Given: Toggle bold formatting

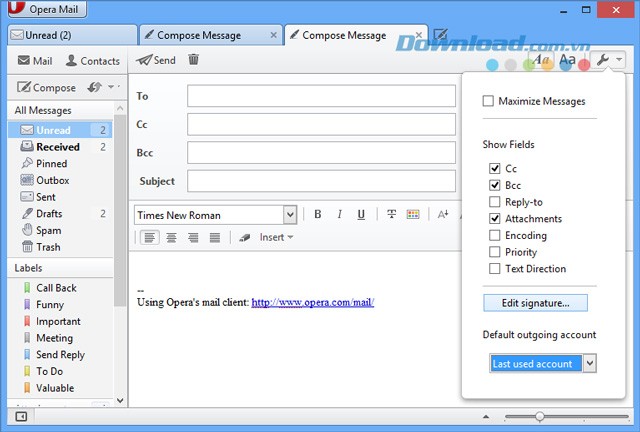Looking at the screenshot, I should click(x=318, y=214).
